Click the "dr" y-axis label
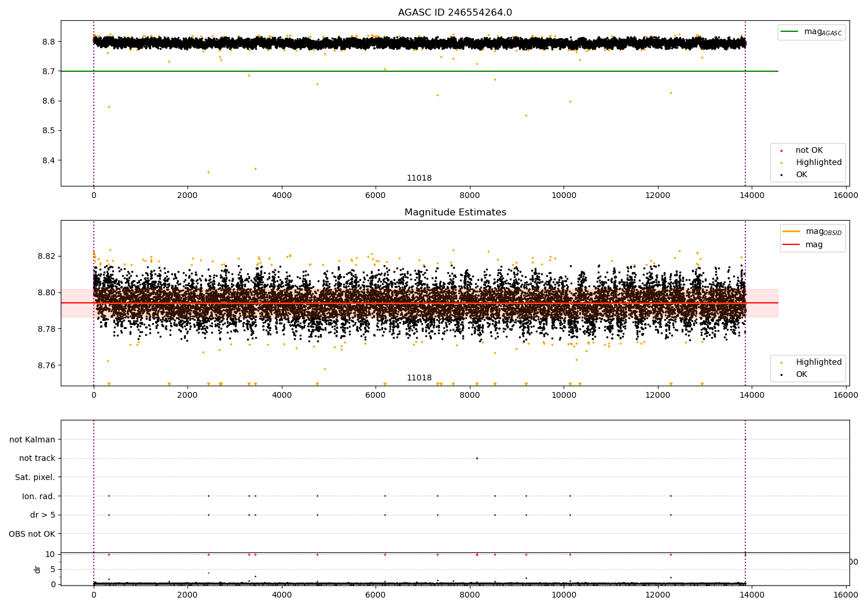Image resolution: width=868 pixels, height=608 pixels. coord(38,569)
